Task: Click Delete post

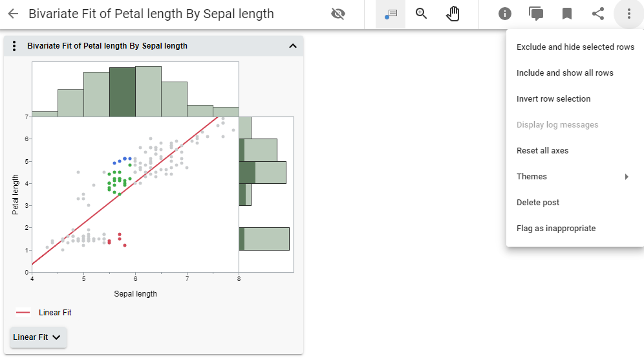Action: coord(538,203)
